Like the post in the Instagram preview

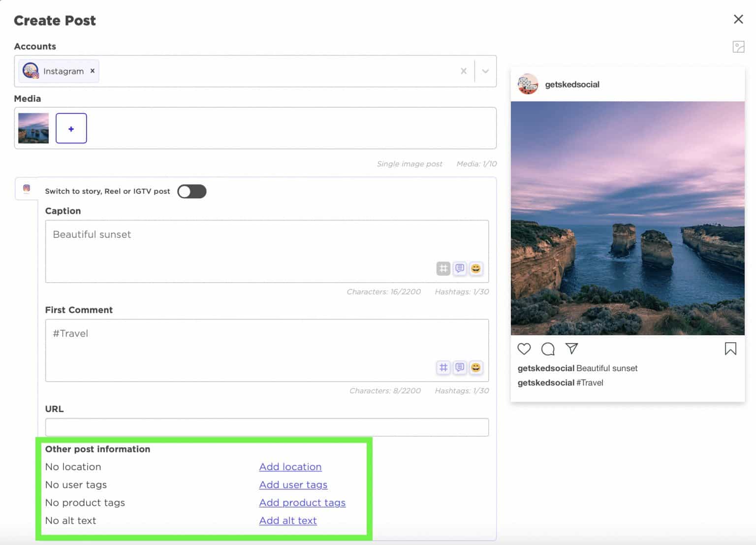point(524,349)
